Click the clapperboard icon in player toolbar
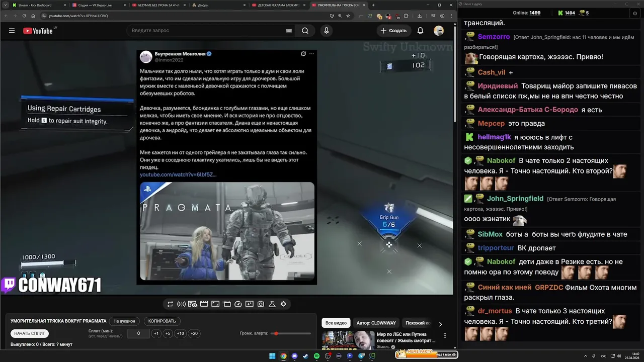 coord(204,304)
